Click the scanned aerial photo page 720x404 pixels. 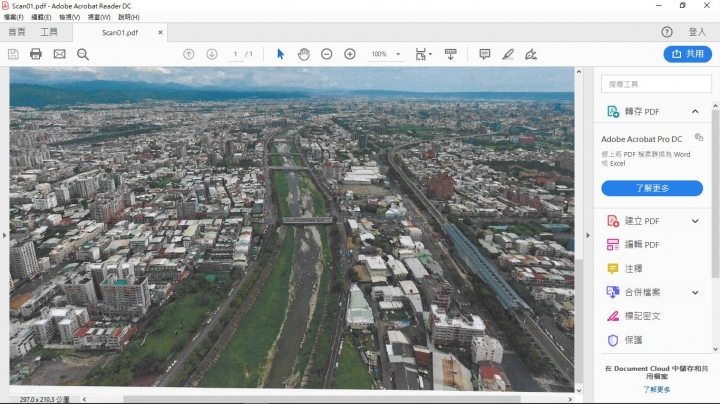tap(292, 228)
